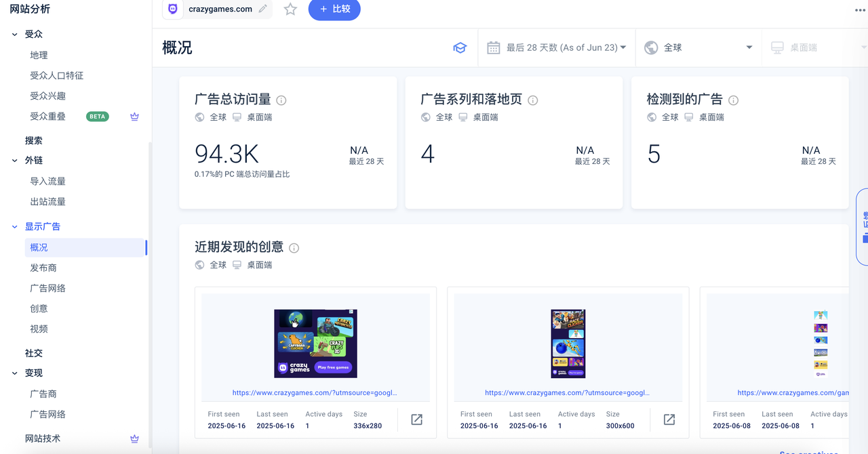Select 发布商 in the sidebar
This screenshot has height=454, width=868.
43,268
